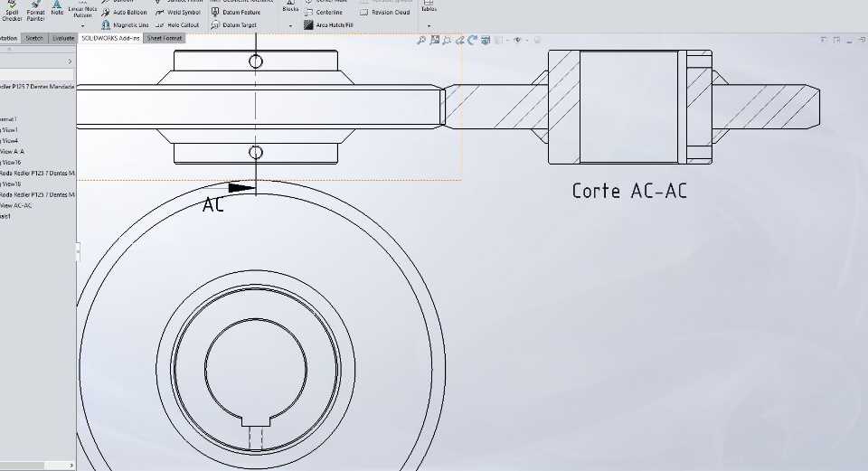Run the Spell Checker tool

(x=12, y=11)
